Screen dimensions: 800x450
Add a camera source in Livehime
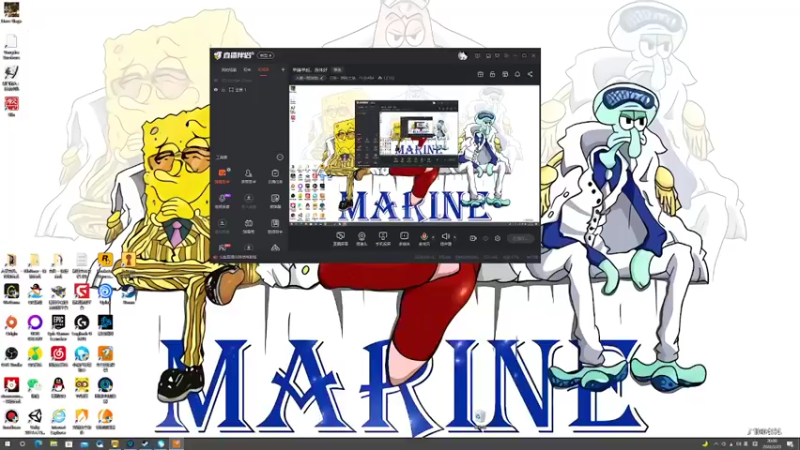(361, 238)
